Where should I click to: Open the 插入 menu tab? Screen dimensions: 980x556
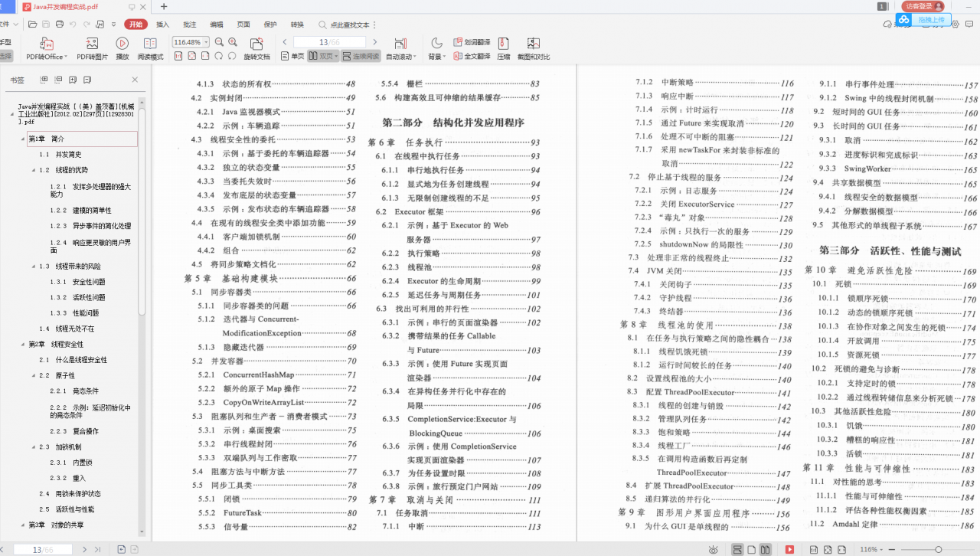click(x=162, y=25)
